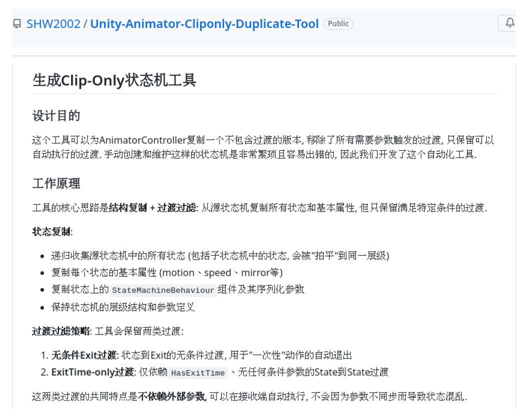Click the bullet mentioning motion、speed、mirror
528x420 pixels.
(x=166, y=273)
